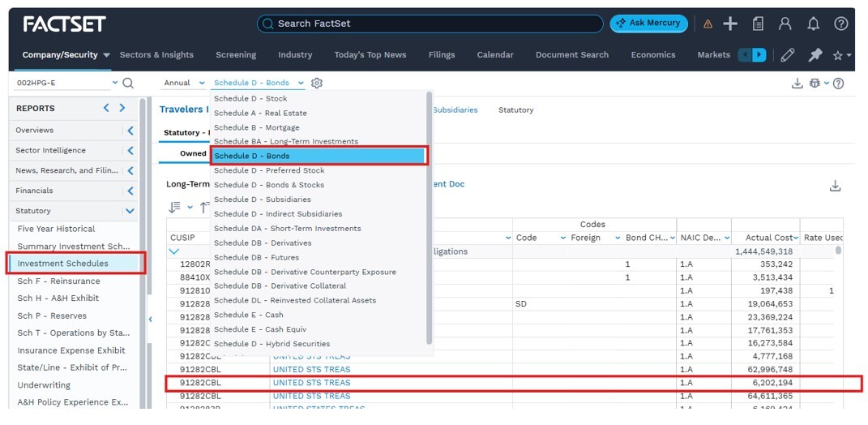
Task: Open Sch F - Reinsurance report
Action: coord(58,281)
